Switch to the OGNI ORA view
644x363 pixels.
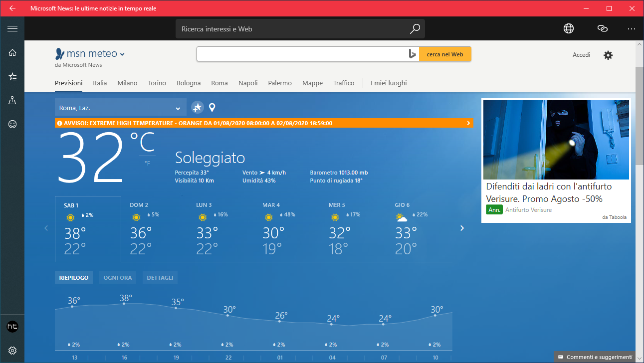[x=117, y=277]
